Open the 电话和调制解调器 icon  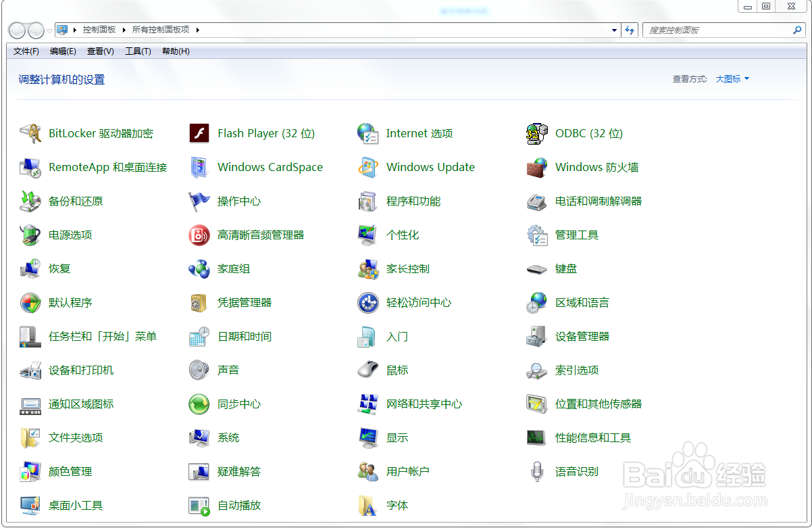537,201
